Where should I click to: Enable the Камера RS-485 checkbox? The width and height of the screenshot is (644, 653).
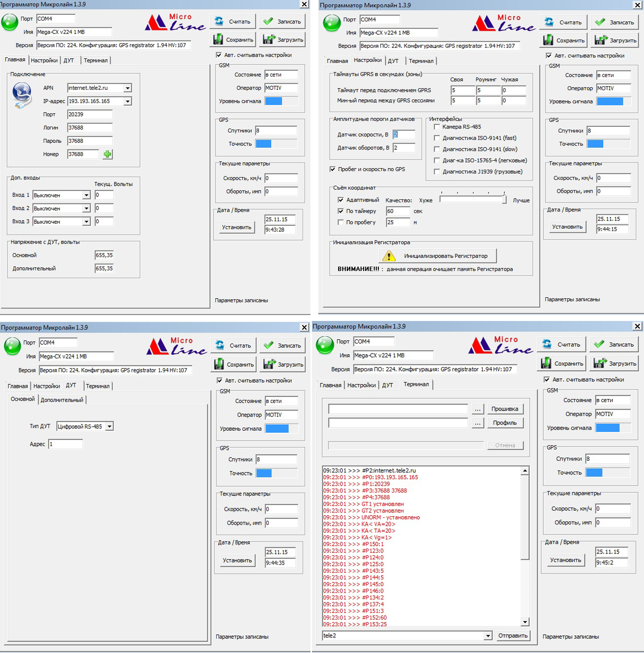tap(437, 127)
